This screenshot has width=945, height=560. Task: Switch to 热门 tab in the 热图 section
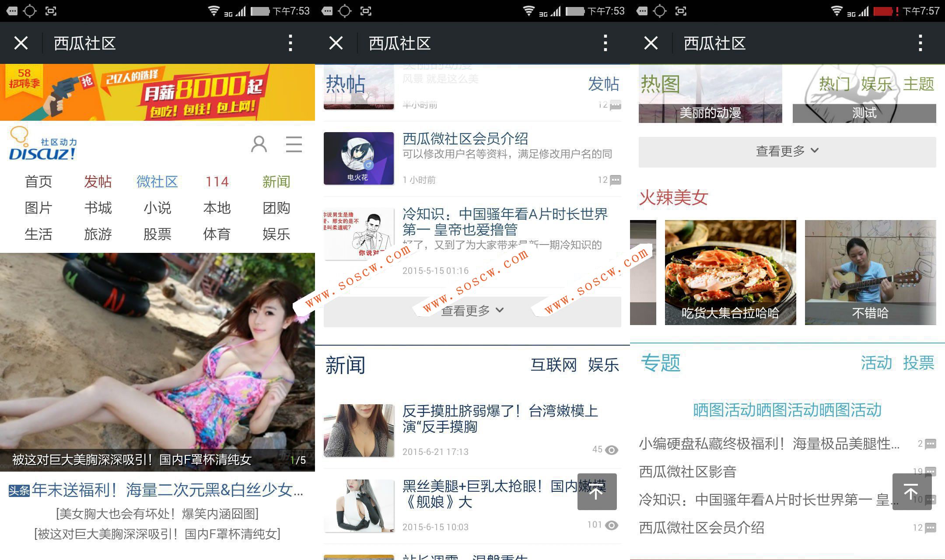point(835,84)
